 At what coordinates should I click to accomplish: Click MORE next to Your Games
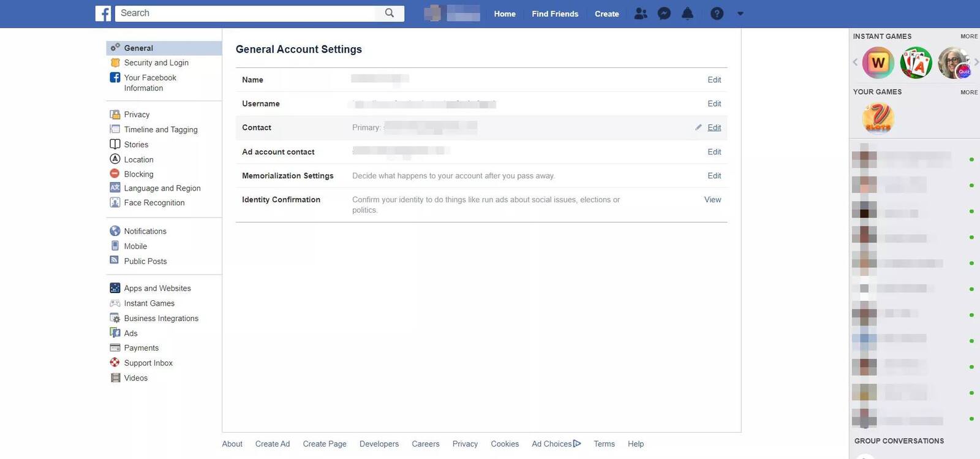969,93
